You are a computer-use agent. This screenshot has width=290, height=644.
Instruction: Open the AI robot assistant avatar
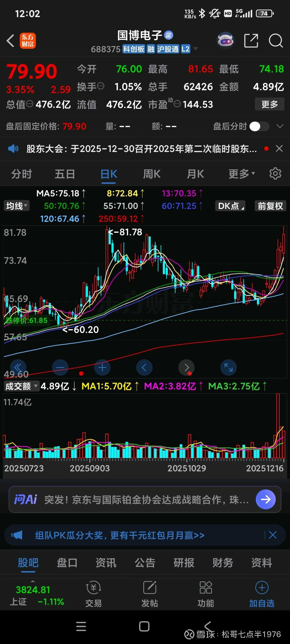[x=225, y=41]
